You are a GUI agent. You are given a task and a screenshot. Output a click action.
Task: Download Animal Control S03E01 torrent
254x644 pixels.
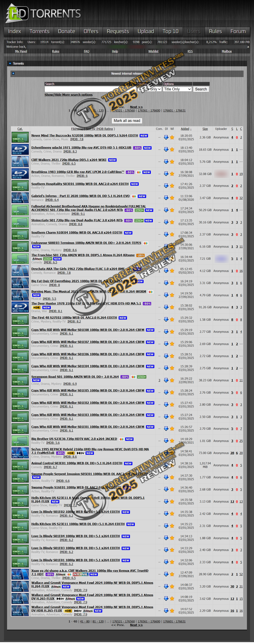(x=166, y=465)
